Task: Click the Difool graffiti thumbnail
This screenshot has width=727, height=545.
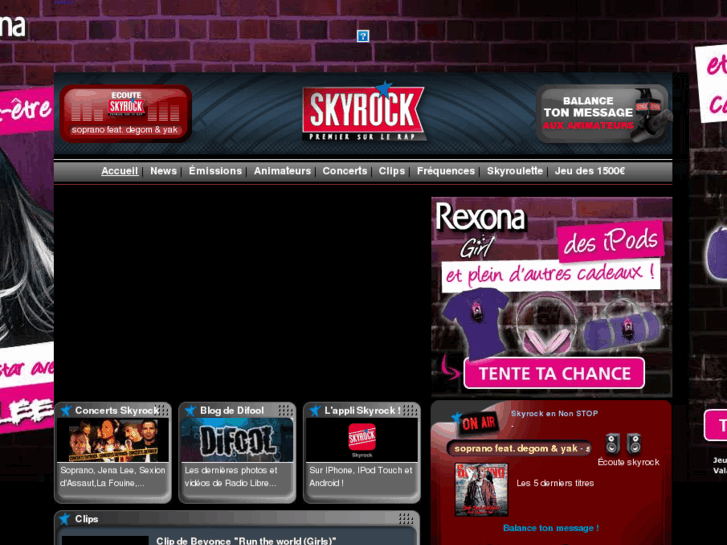Action: point(237,440)
